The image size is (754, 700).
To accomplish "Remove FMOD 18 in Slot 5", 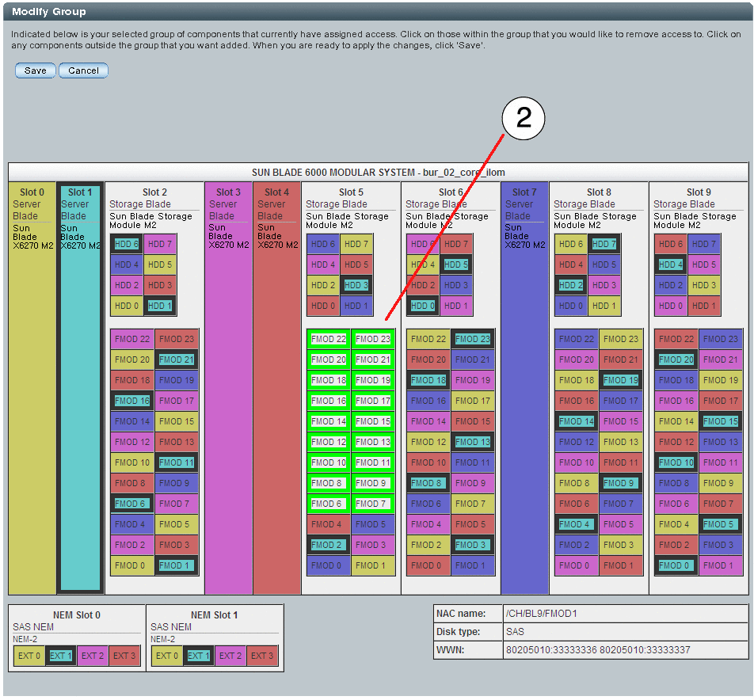I will click(x=329, y=380).
